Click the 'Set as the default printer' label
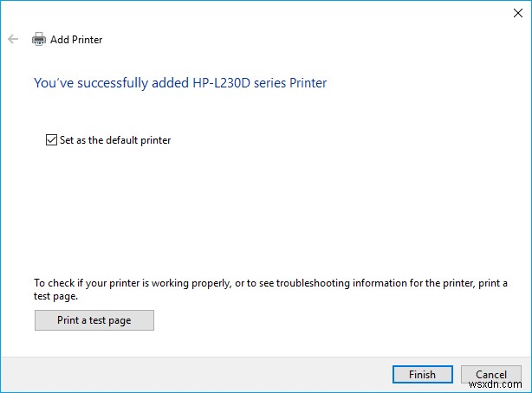This screenshot has width=532, height=393. tap(114, 139)
